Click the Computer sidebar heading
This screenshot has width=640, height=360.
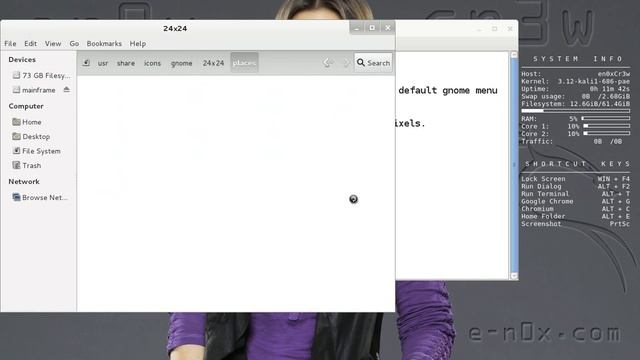(x=26, y=106)
